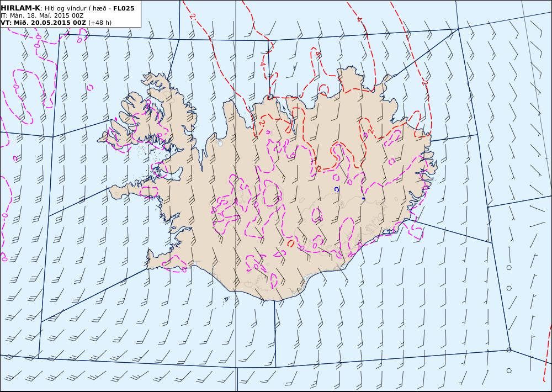Click the IT: Mán. 18. Maí. 2015 00Z line
Image resolution: width=552 pixels, height=392 pixels.
(42, 16)
